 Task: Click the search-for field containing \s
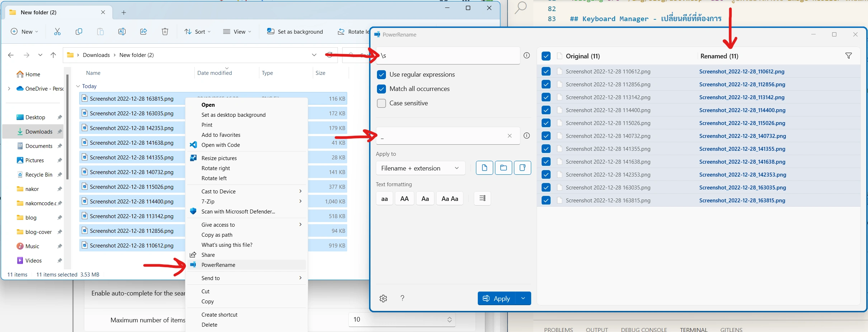tap(448, 55)
